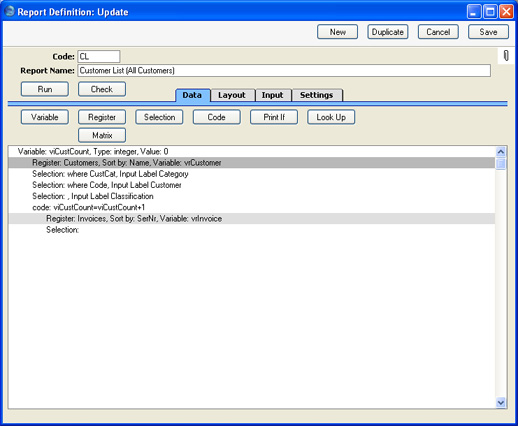This screenshot has width=518, height=426.
Task: Click the Matrix button
Action: (x=102, y=135)
